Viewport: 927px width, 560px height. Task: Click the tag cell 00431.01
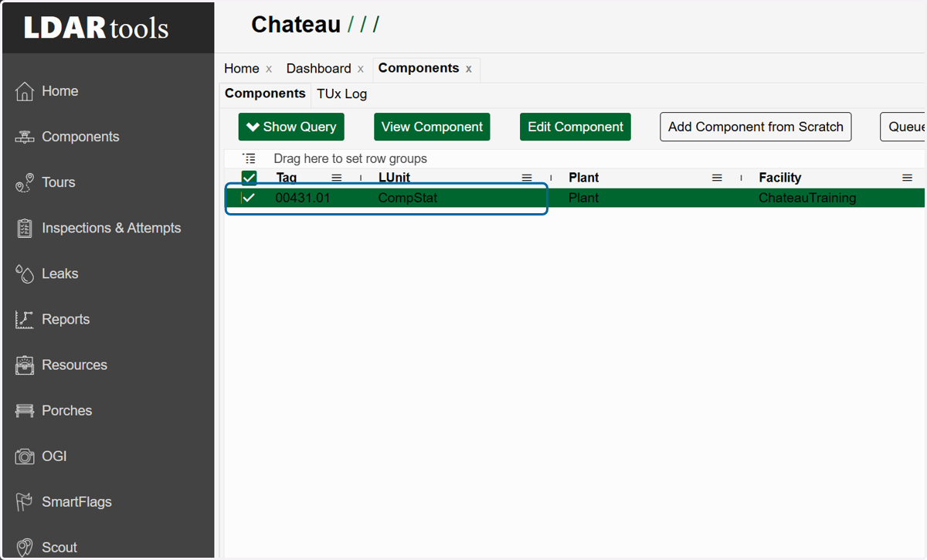point(303,198)
